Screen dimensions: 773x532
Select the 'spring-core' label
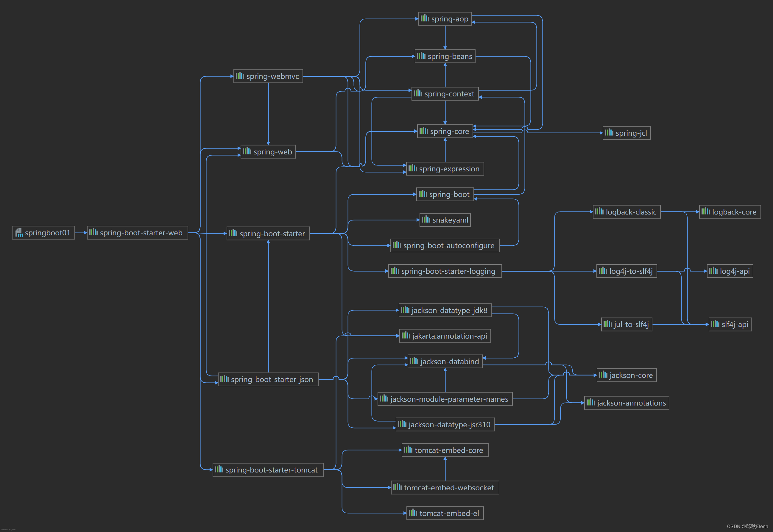(449, 132)
